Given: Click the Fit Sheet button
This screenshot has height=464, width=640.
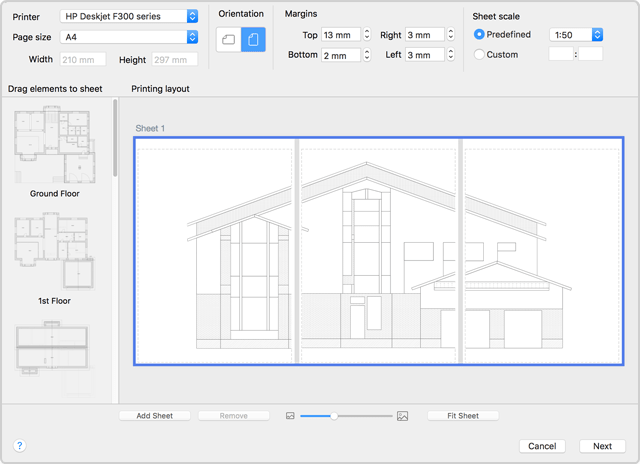Looking at the screenshot, I should [x=462, y=415].
